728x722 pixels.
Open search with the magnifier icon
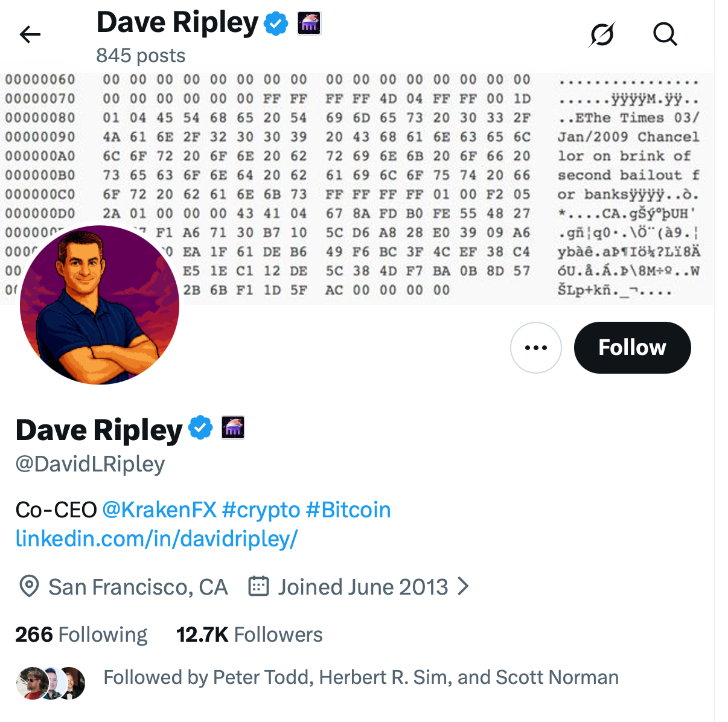(665, 35)
